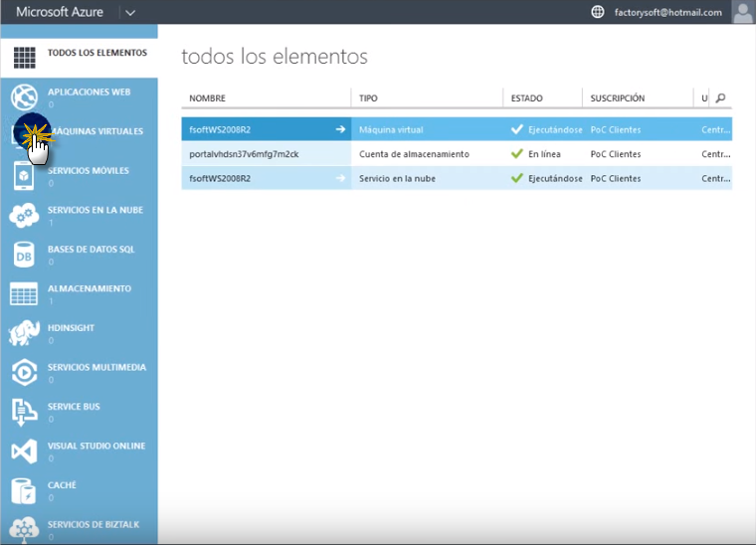Select the Caché icon in sidebar
Screen dimensions: 756x545
[x=24, y=490]
